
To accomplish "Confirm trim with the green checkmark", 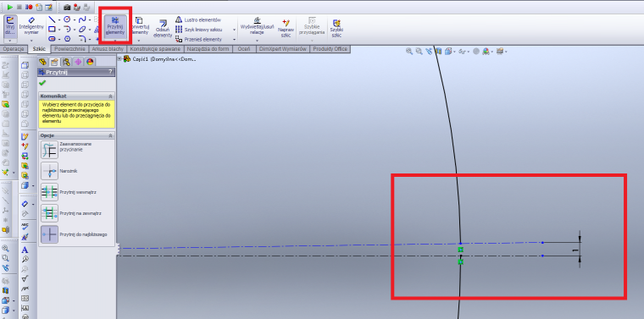I will pos(42,83).
